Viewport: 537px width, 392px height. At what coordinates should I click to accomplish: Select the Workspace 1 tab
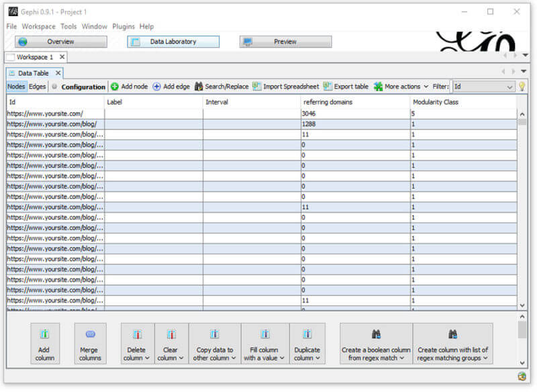click(x=35, y=57)
